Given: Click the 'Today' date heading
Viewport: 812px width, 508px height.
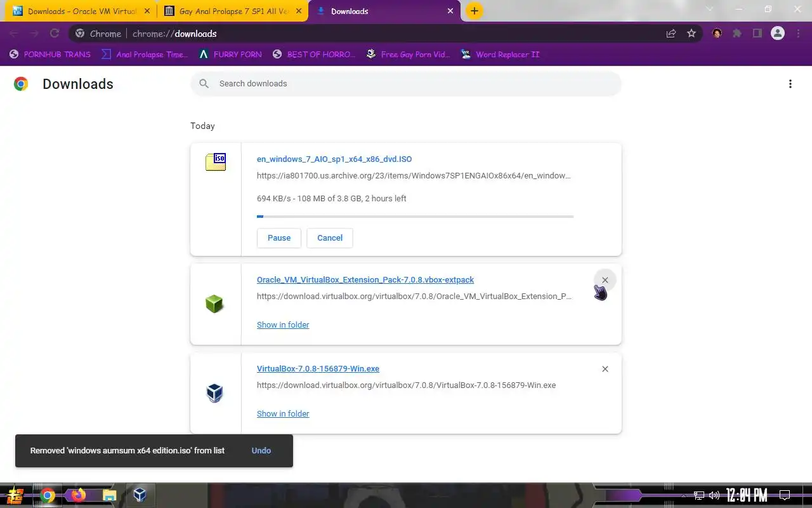Looking at the screenshot, I should 202,126.
